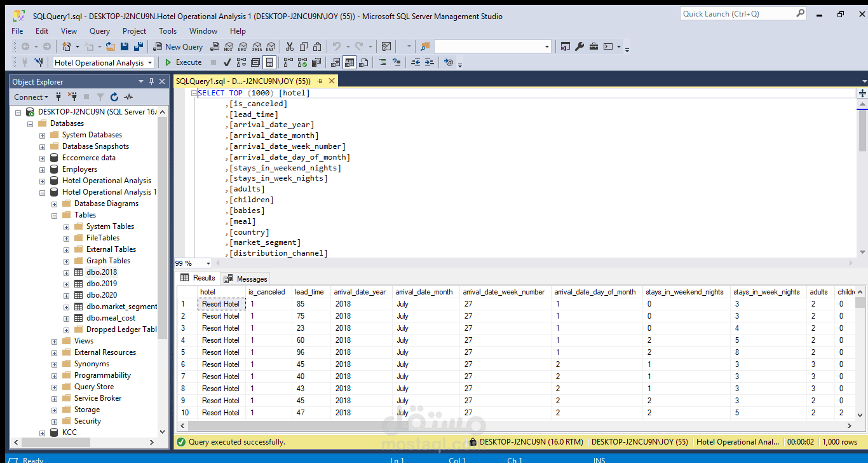Select Results to Grid mode

(349, 62)
